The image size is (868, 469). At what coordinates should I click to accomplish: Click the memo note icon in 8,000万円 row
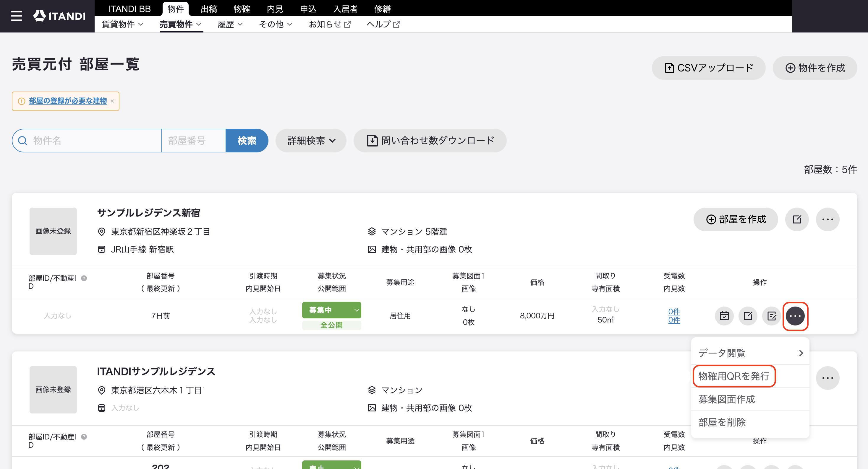click(772, 316)
